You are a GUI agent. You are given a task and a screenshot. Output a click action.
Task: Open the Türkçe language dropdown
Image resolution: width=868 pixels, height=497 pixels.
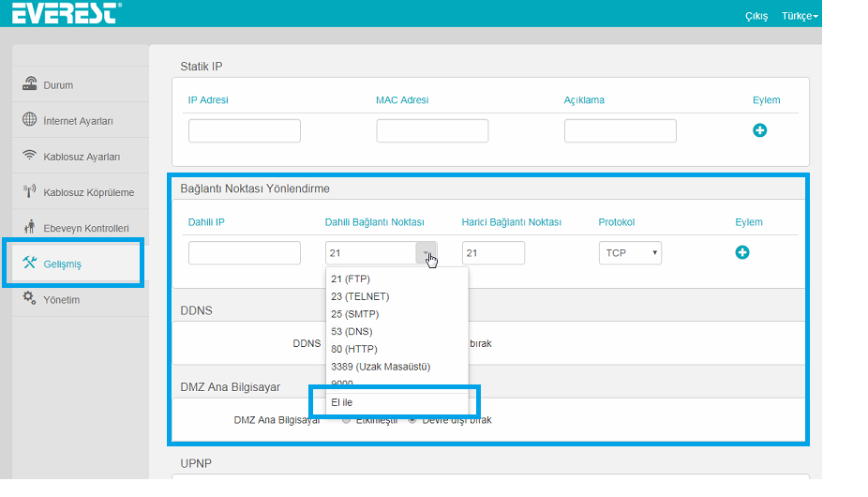coord(800,16)
